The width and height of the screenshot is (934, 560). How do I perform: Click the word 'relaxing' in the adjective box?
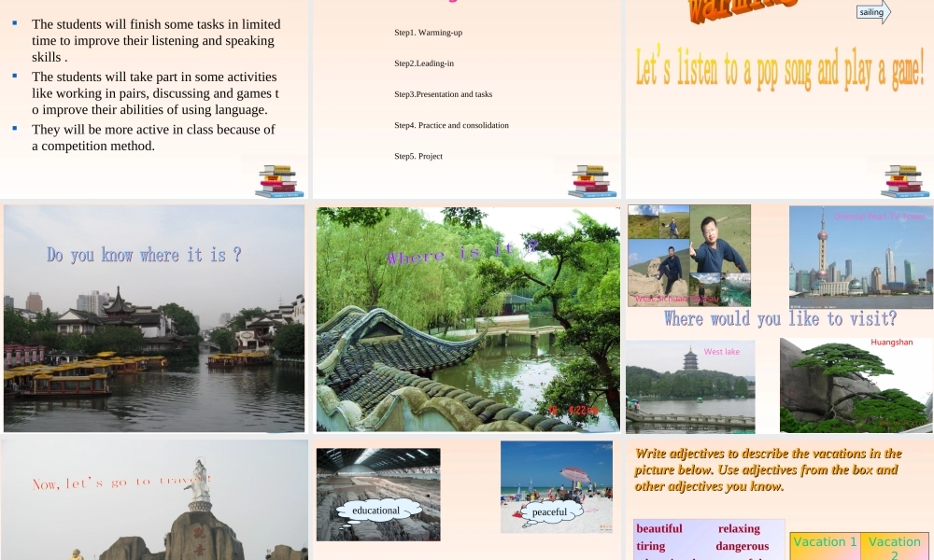coord(739,528)
